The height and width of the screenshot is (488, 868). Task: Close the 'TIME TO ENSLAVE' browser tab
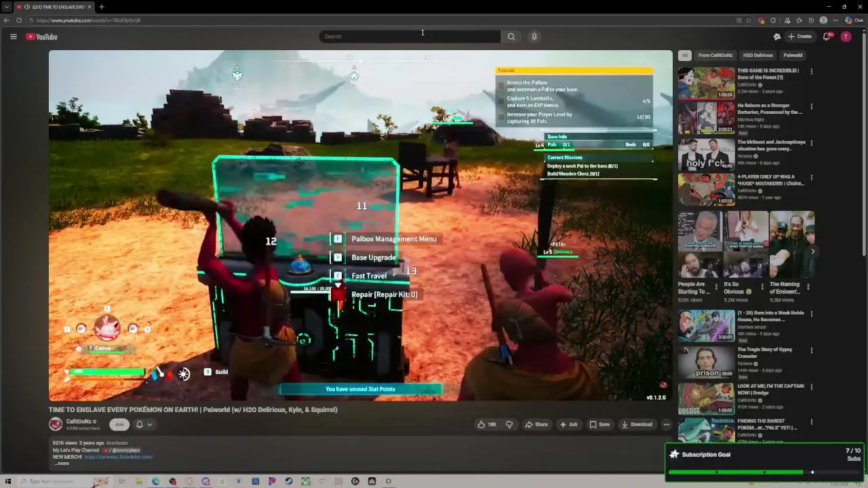click(90, 7)
